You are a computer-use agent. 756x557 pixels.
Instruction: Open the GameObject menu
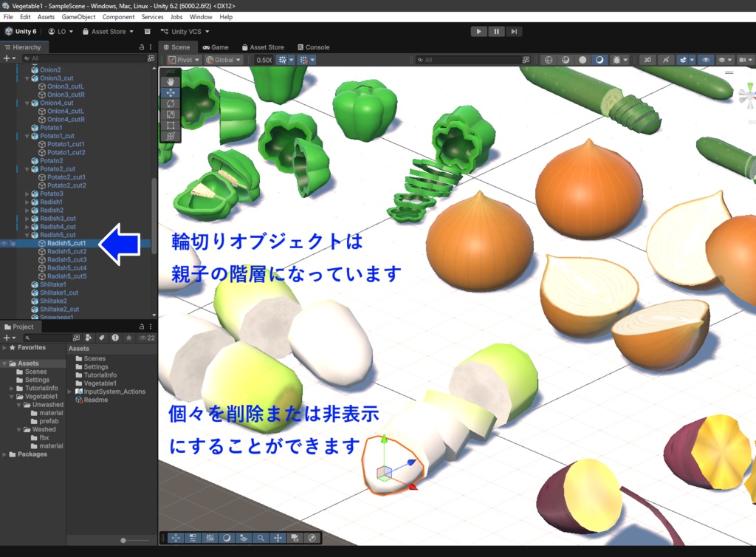point(79,16)
